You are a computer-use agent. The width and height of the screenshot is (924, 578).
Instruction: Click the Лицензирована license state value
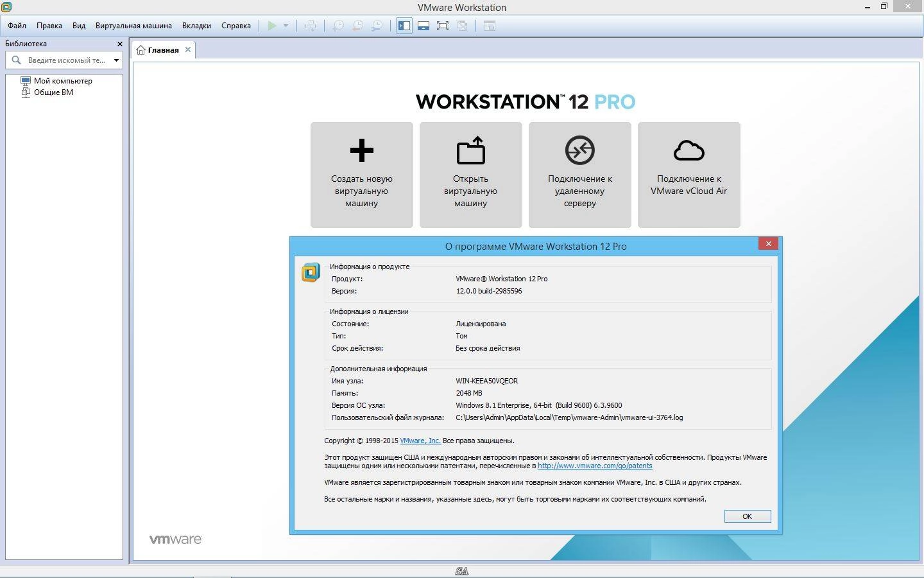click(481, 324)
